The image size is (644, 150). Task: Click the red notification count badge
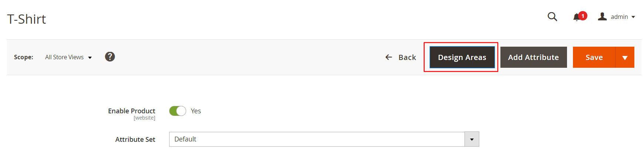pos(583,16)
